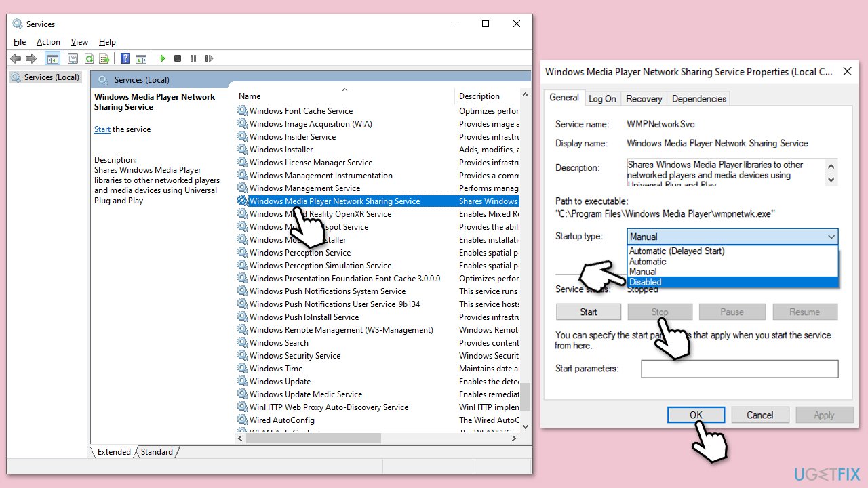Click the Refresh toolbar icon
The height and width of the screenshot is (488, 868).
89,59
